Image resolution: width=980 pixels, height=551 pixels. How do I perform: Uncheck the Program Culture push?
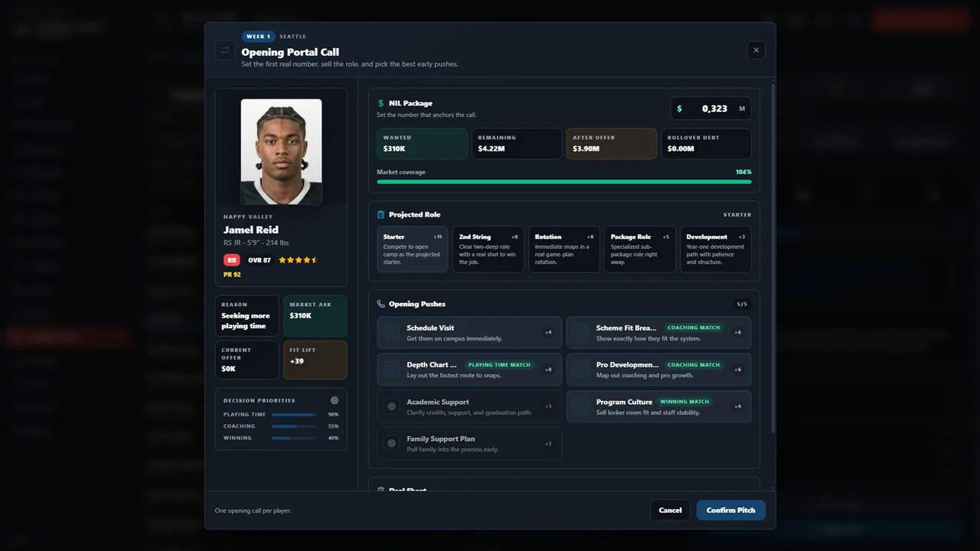pyautogui.click(x=582, y=406)
